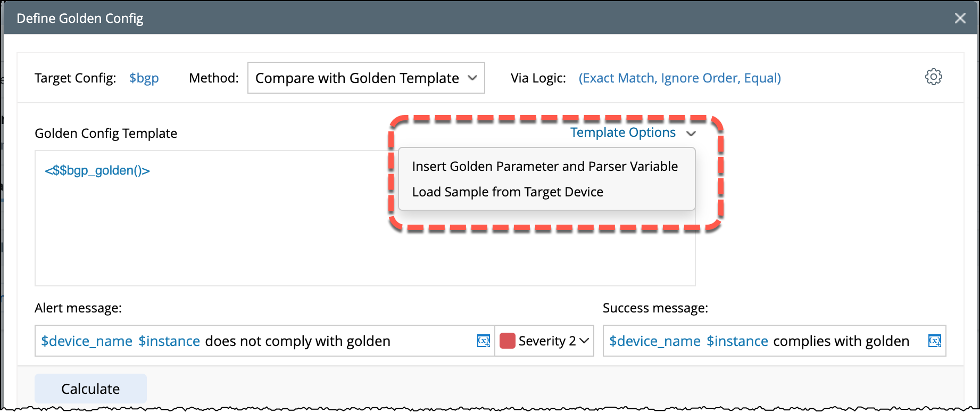Click variable insert icon in Success message field
Screen dimensions: 980x412
tap(934, 341)
